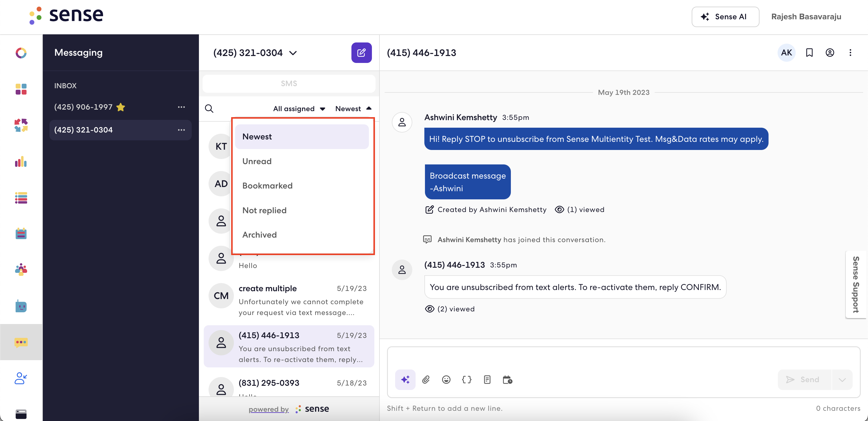Open the (831) 295-0393 conversation
This screenshot has height=421, width=868.
tap(289, 386)
